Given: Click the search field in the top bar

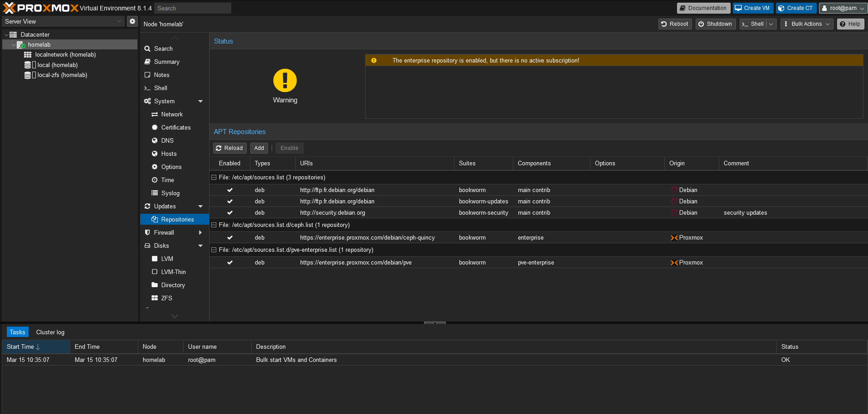Looking at the screenshot, I should pos(192,8).
